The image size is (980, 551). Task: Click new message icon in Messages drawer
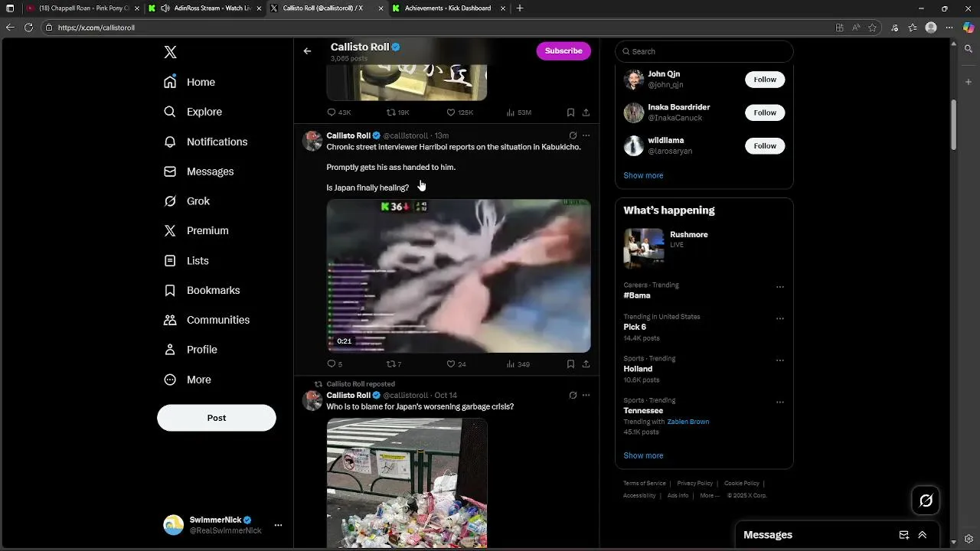904,535
